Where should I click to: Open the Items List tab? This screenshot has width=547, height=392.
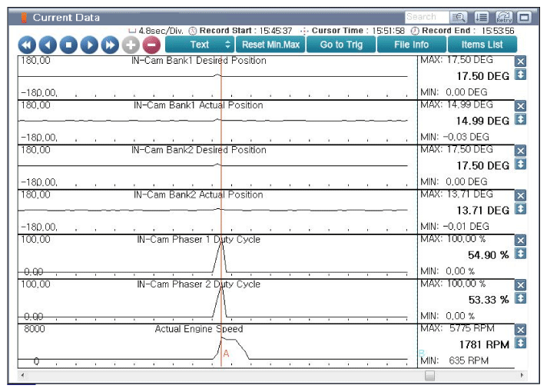[482, 45]
